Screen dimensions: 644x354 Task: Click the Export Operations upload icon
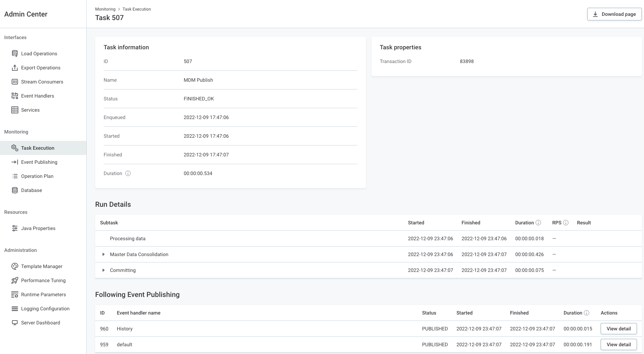(14, 68)
